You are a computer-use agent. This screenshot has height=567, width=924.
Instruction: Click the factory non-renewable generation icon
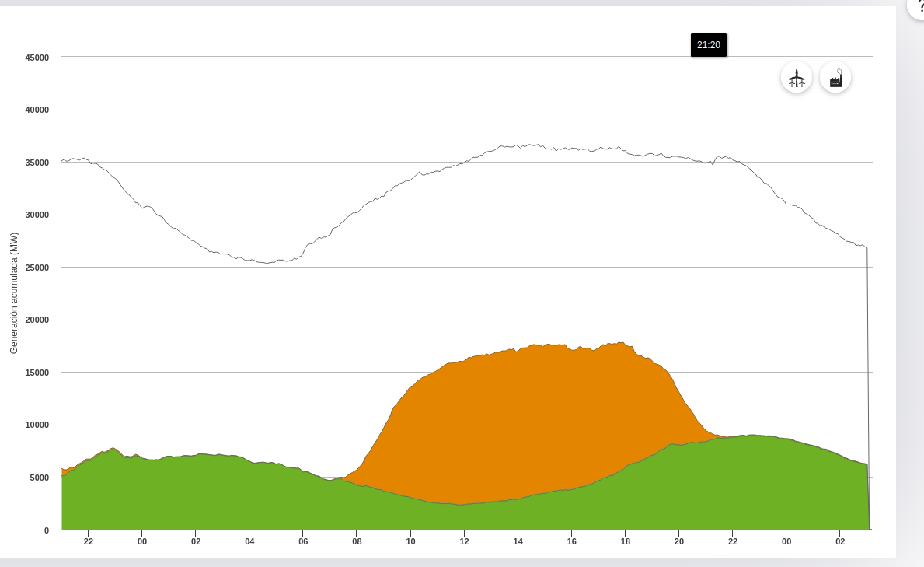click(835, 78)
